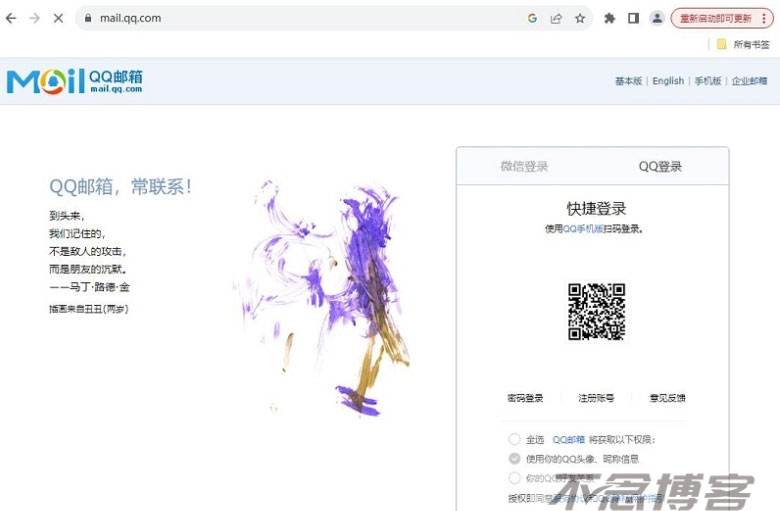Click the 重新启动即可更新 update button
Viewport: 780px width, 511px height.
click(x=715, y=18)
